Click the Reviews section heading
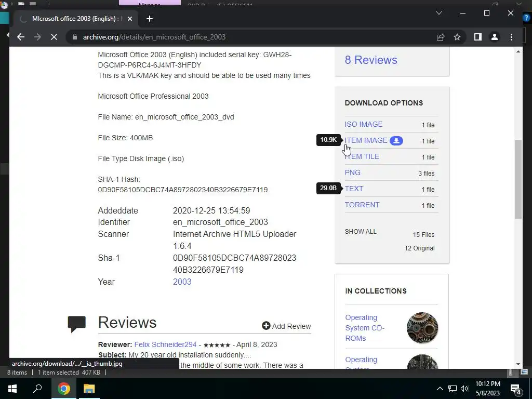This screenshot has height=399, width=532. 127,322
